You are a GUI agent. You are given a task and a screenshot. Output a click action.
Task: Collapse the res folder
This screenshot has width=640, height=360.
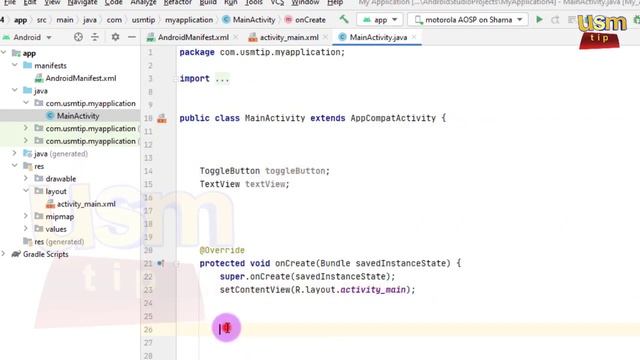click(15, 166)
